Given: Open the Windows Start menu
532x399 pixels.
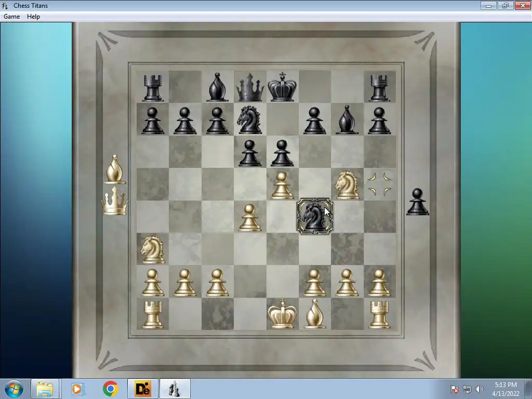Looking at the screenshot, I should (14, 389).
